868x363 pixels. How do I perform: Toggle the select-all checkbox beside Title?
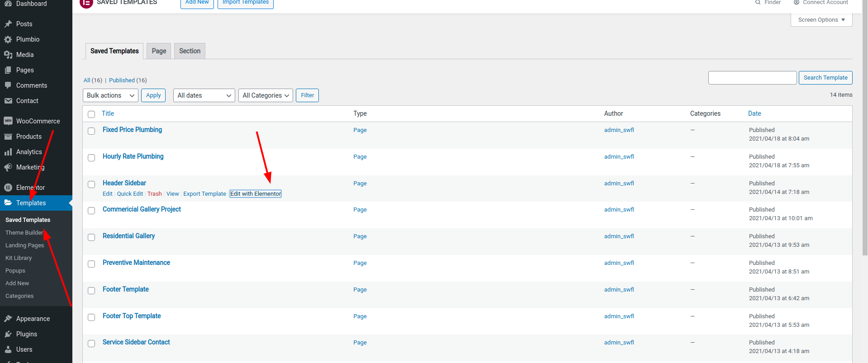tap(91, 114)
